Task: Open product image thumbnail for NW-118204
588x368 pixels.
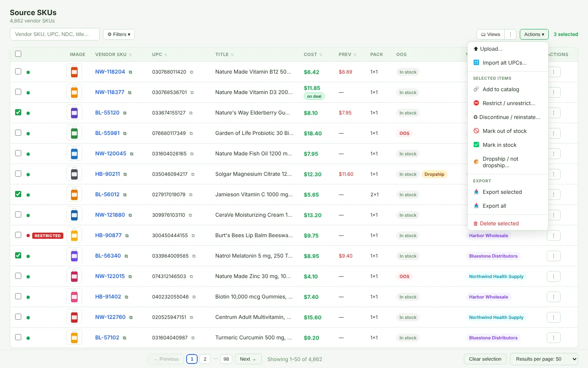Action: tap(74, 72)
